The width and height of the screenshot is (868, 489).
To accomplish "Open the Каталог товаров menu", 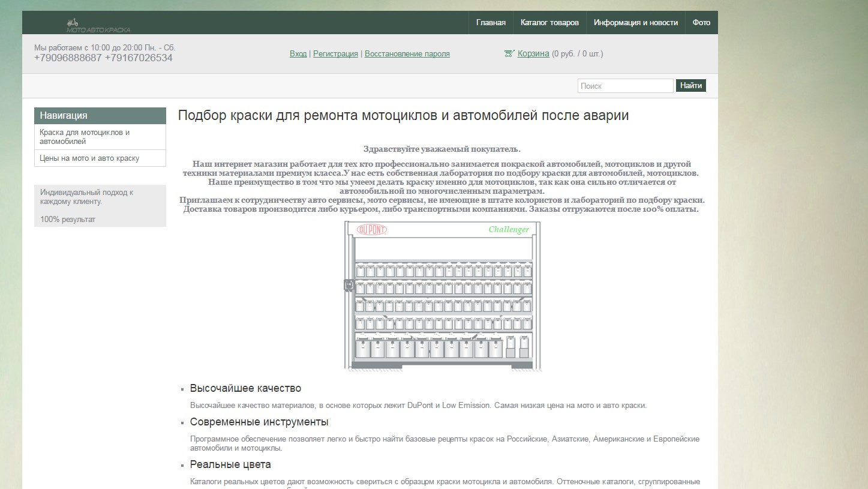I will [549, 23].
